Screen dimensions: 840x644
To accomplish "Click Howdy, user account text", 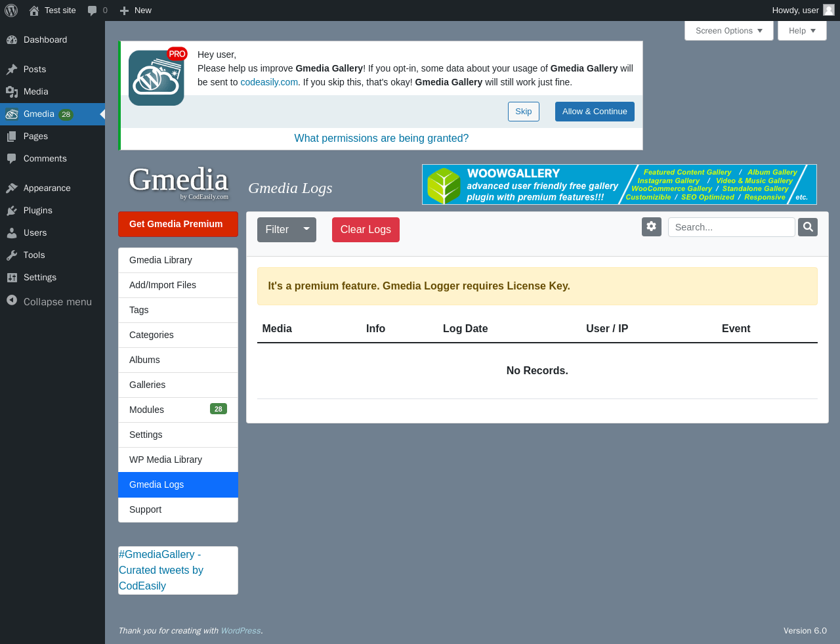I will point(795,11).
